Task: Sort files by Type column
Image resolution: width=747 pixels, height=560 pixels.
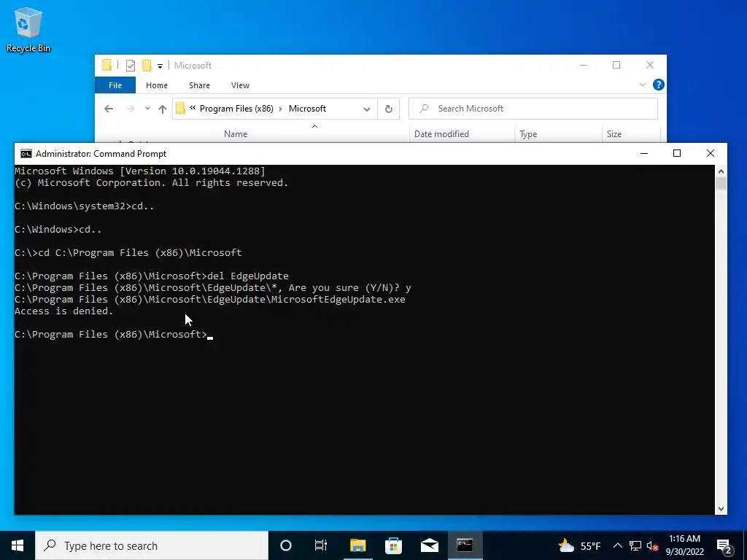Action: (x=528, y=134)
